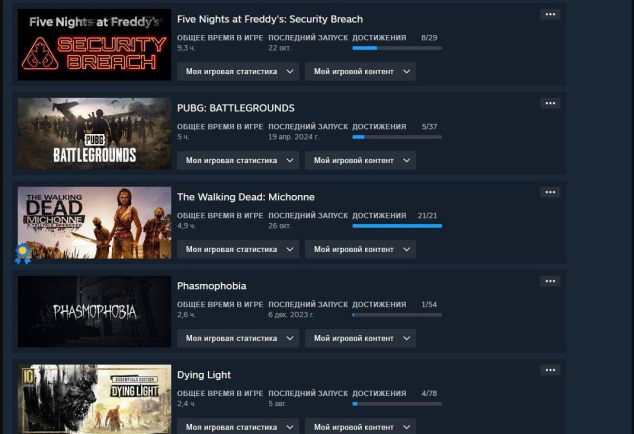Expand 'Моя игровая статистика' for Phasmophobia
This screenshot has width=634, height=434.
point(238,338)
